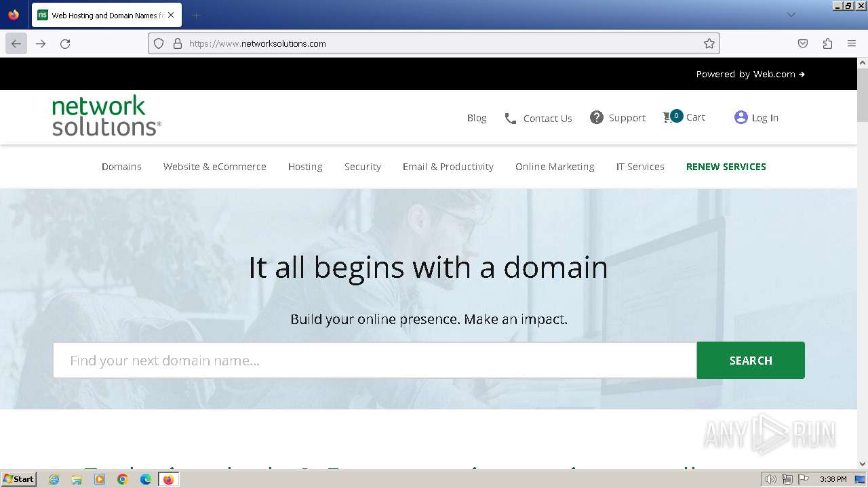The width and height of the screenshot is (868, 488).
Task: Open the Online Marketing menu
Action: pos(555,167)
